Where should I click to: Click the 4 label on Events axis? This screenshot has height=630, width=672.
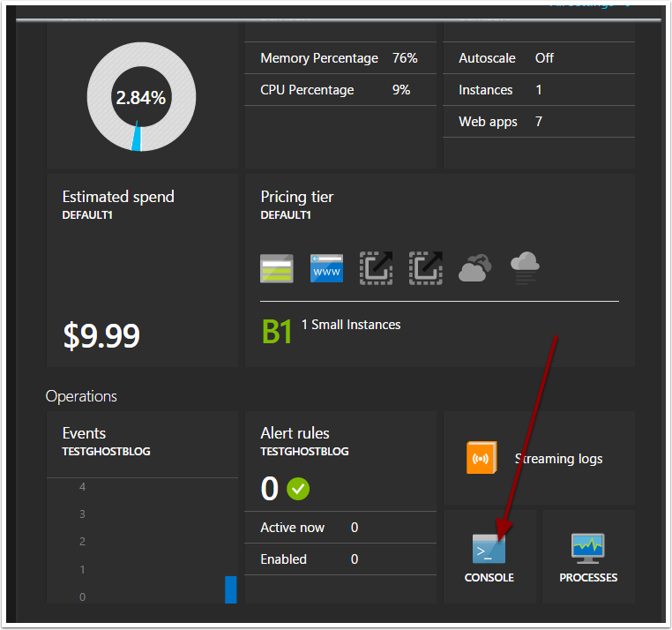pyautogui.click(x=82, y=487)
